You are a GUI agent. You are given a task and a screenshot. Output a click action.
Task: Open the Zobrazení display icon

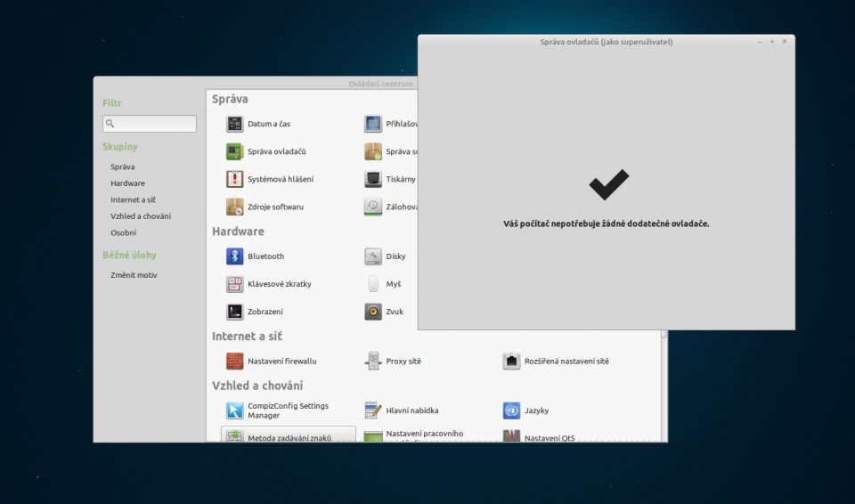[x=234, y=312]
